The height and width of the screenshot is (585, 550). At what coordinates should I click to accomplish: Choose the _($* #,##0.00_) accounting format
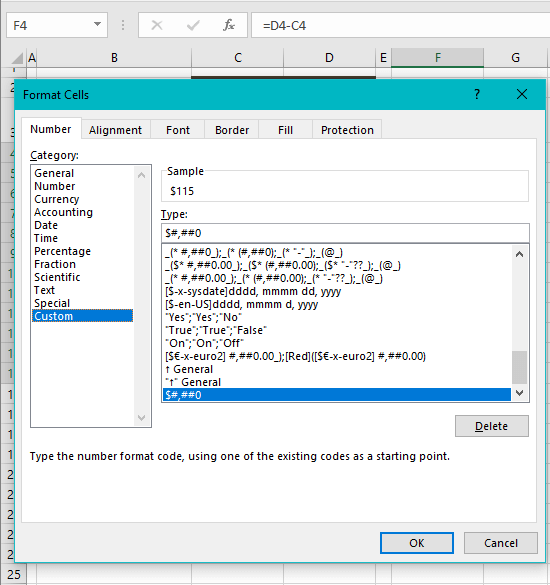[x=337, y=266]
